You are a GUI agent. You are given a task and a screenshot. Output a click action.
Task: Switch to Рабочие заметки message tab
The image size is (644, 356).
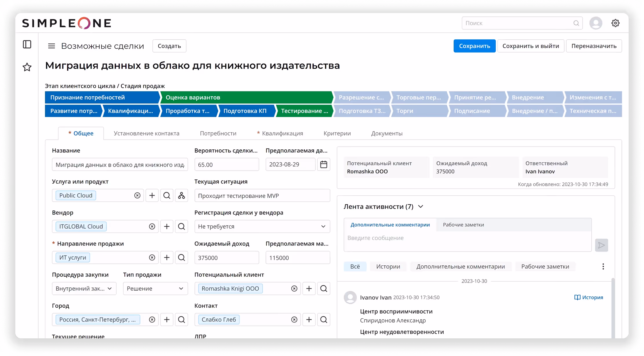click(x=463, y=225)
